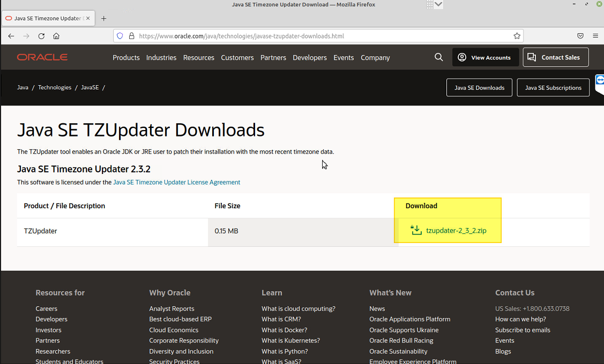This screenshot has width=604, height=364.
Task: Open Diversity and Inclusion link
Action: (x=181, y=351)
